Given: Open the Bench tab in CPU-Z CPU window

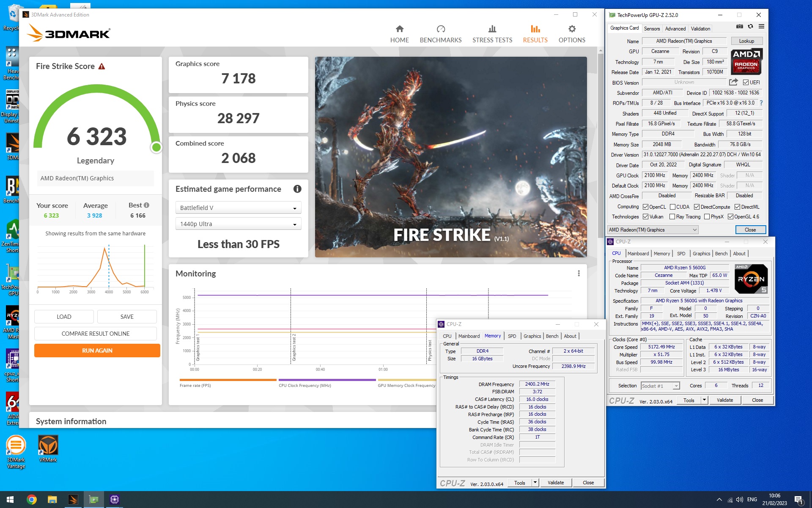Looking at the screenshot, I should pos(721,254).
